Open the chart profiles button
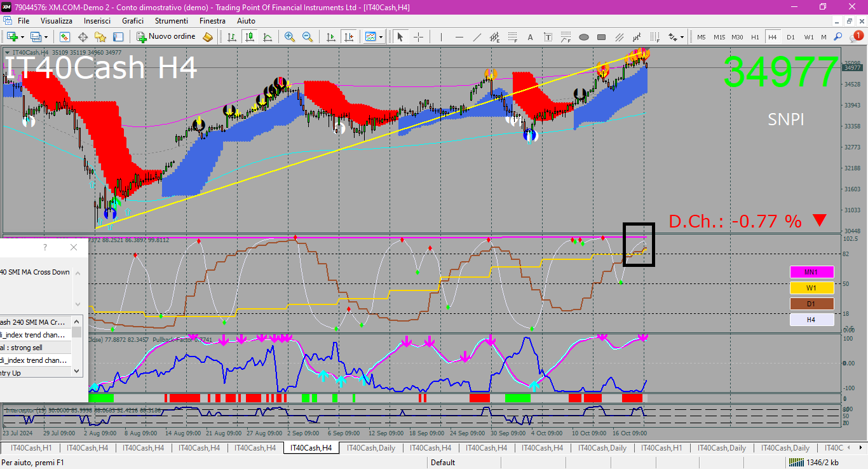The width and height of the screenshot is (868, 469). pyautogui.click(x=39, y=37)
